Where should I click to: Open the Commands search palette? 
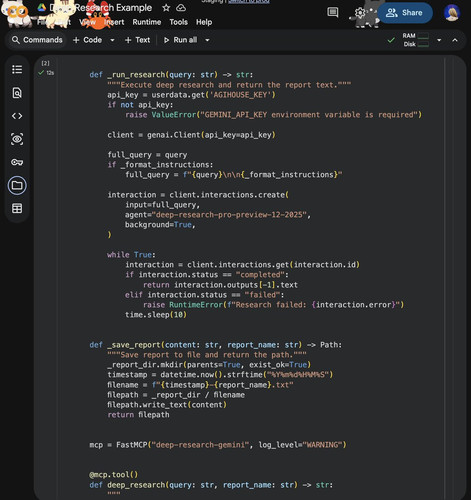click(37, 40)
